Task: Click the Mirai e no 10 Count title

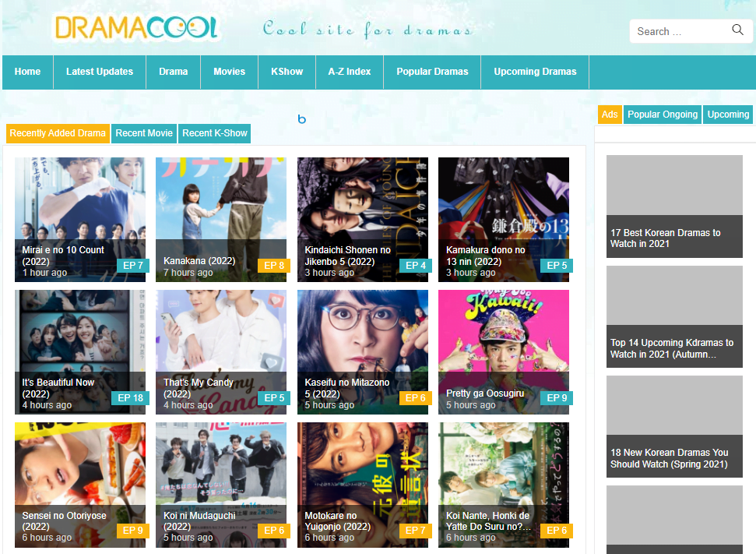Action: pos(63,256)
